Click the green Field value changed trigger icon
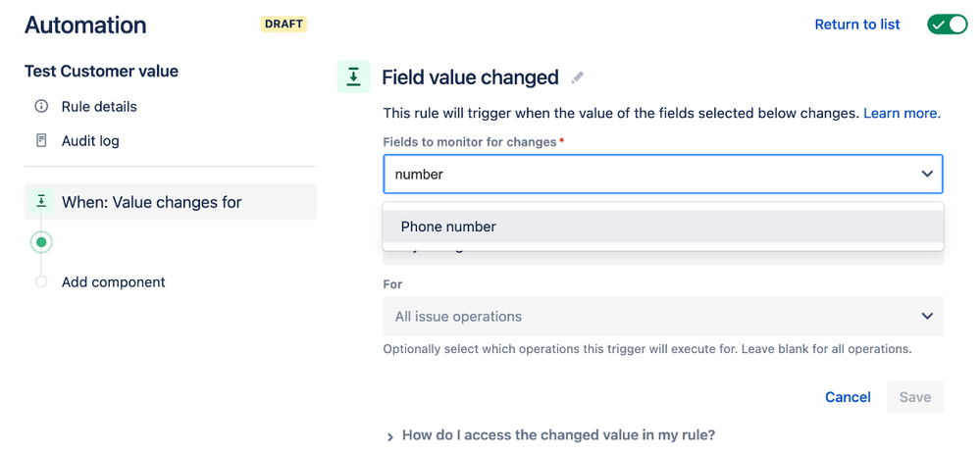The height and width of the screenshot is (455, 980). (x=354, y=76)
